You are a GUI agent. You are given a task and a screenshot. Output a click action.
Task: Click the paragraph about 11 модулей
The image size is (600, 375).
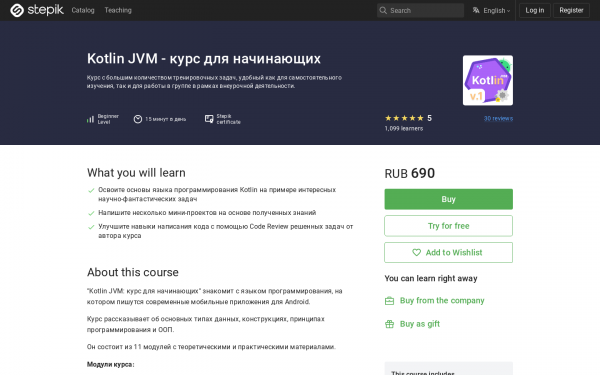point(211,347)
